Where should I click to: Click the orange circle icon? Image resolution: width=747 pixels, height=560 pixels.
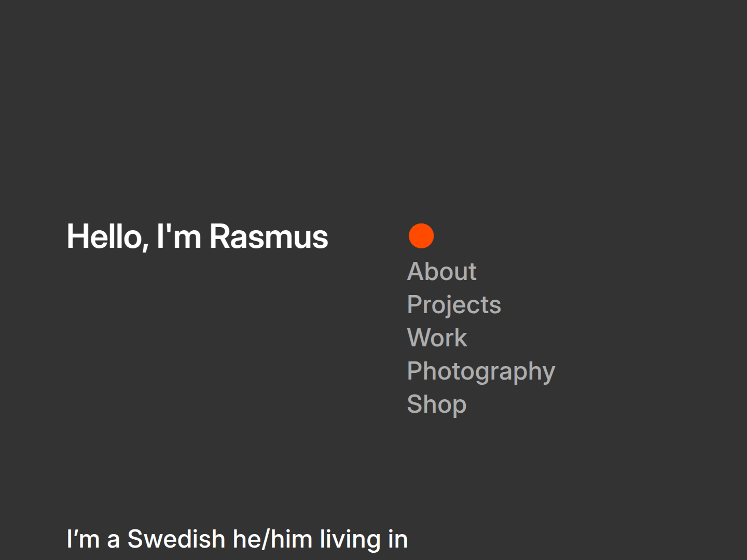421,236
